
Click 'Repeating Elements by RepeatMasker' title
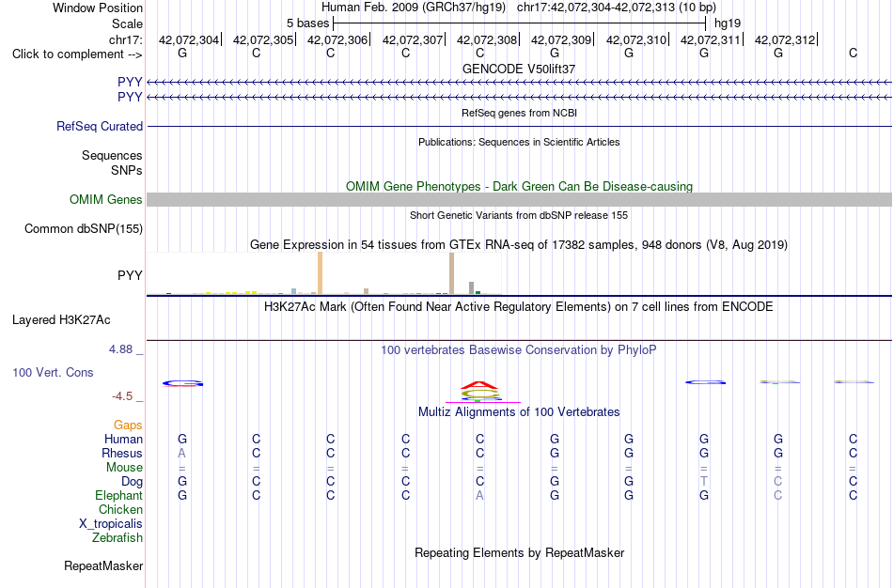point(520,552)
